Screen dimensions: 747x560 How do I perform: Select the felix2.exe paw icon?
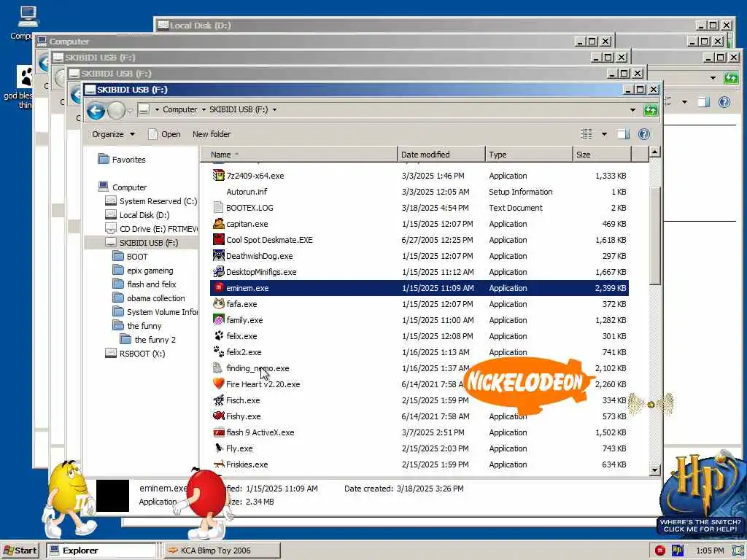tap(218, 352)
